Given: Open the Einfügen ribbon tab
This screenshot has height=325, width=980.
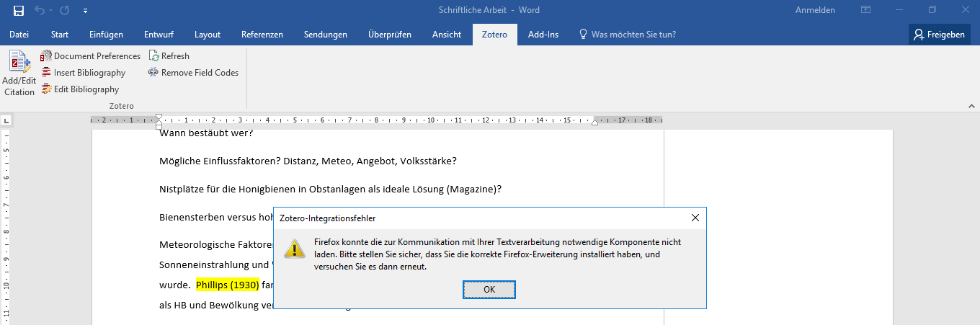Looking at the screenshot, I should pos(106,34).
